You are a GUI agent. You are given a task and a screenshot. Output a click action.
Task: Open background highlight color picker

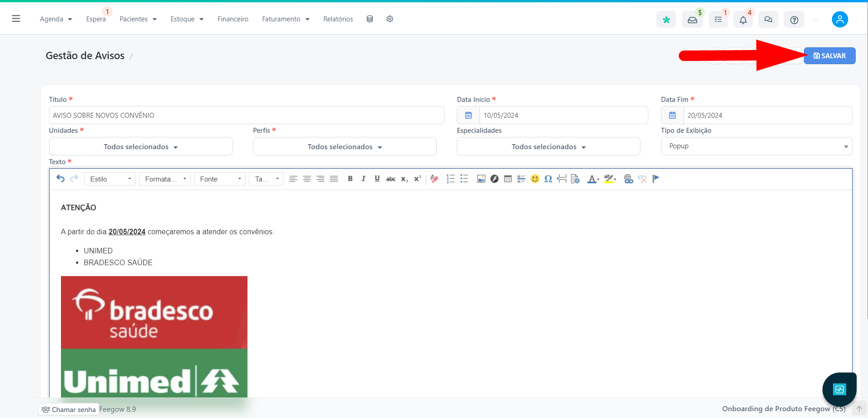click(x=610, y=179)
